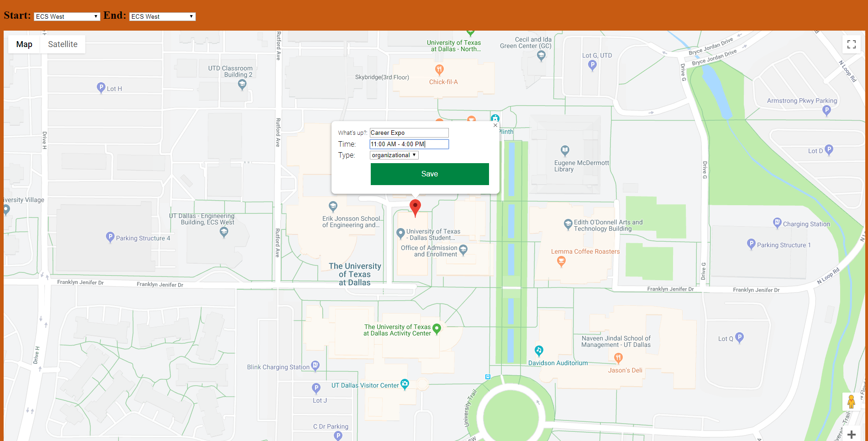Click the Eugene McDermott Library pin
The image size is (868, 441).
coord(565,150)
